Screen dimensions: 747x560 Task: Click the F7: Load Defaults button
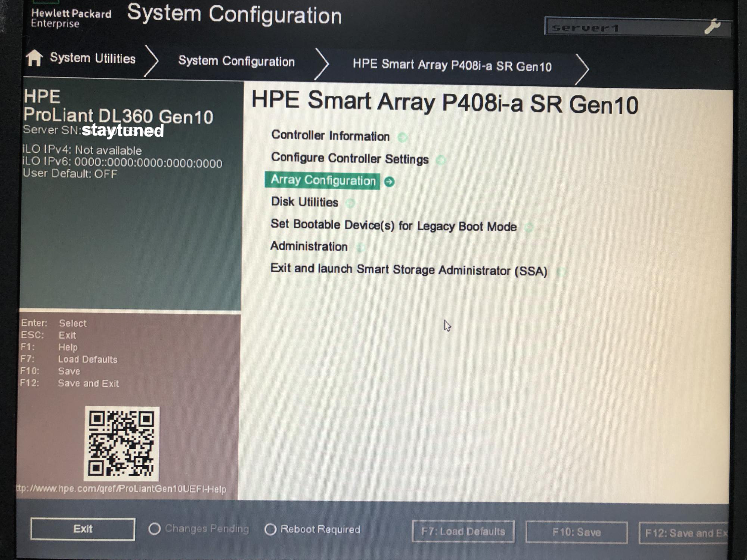(463, 531)
